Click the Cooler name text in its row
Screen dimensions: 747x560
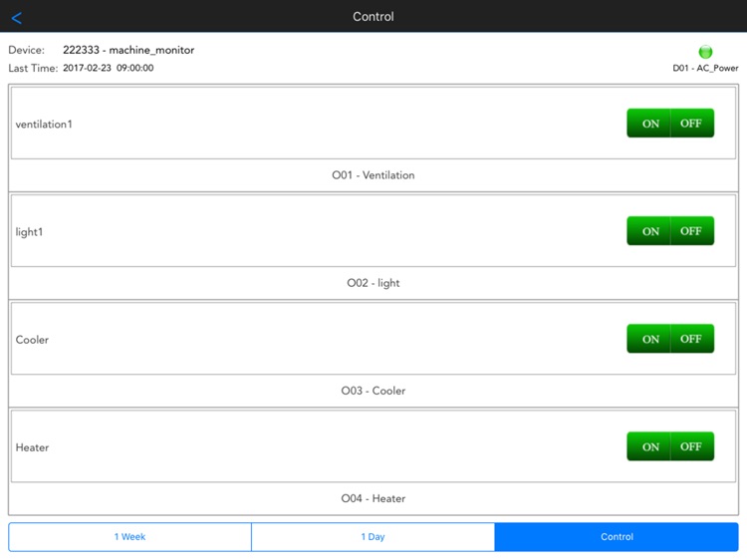pyautogui.click(x=32, y=340)
